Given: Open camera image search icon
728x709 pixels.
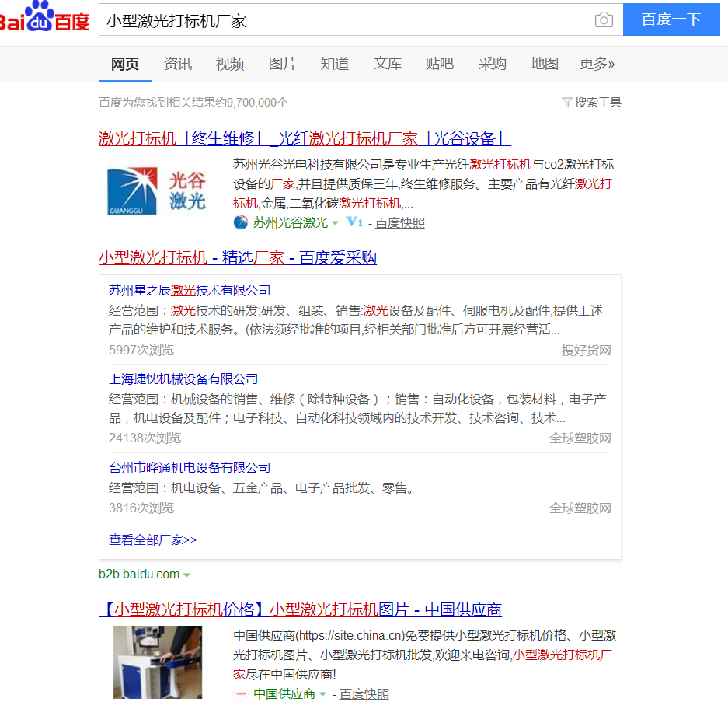Looking at the screenshot, I should 604,19.
